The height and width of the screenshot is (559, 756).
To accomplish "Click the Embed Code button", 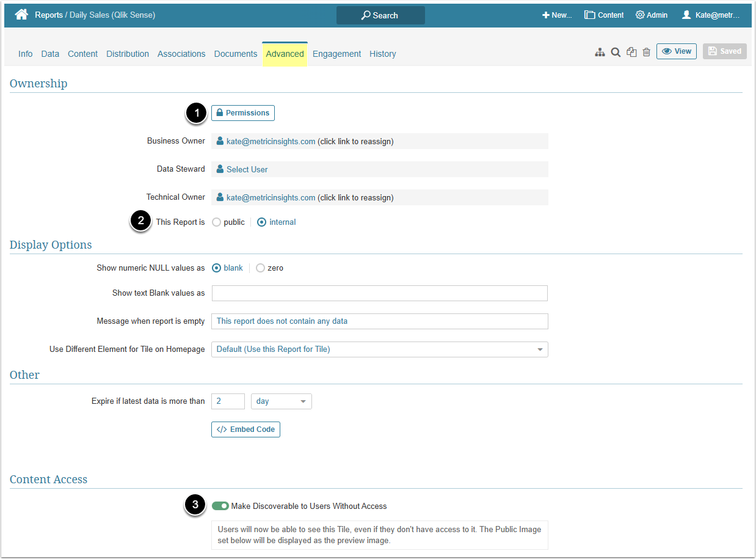I will [245, 429].
